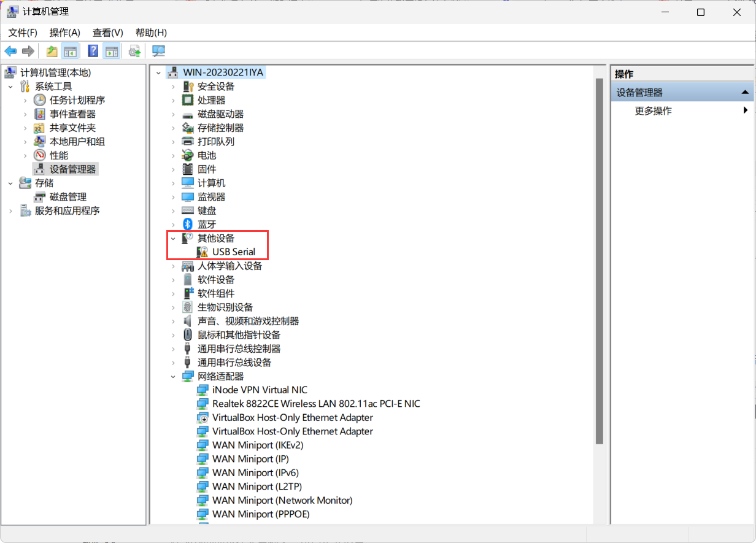756x543 pixels.
Task: Expand the 磁盘驱动器 category
Action: point(173,114)
